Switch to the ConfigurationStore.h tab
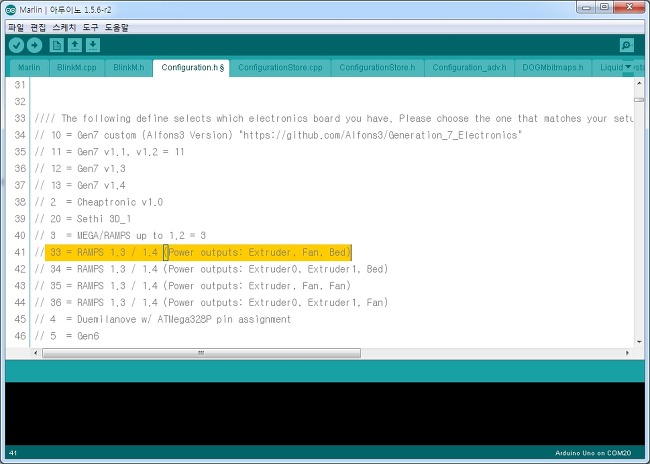 click(x=377, y=68)
